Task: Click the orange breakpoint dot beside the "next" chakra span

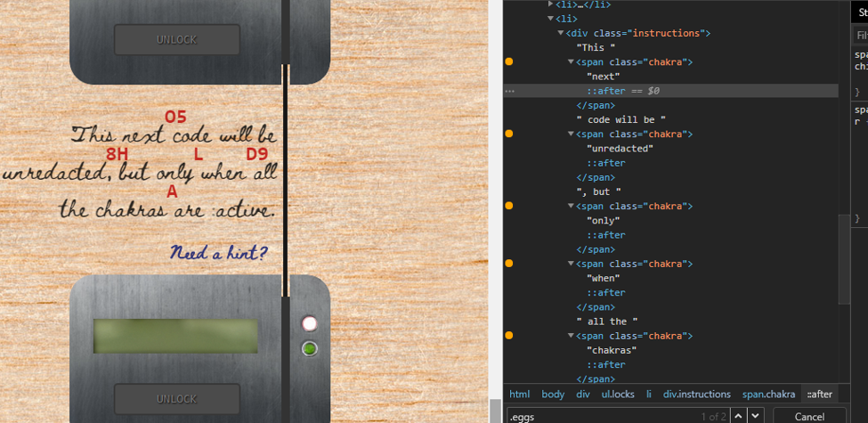Action: [509, 62]
